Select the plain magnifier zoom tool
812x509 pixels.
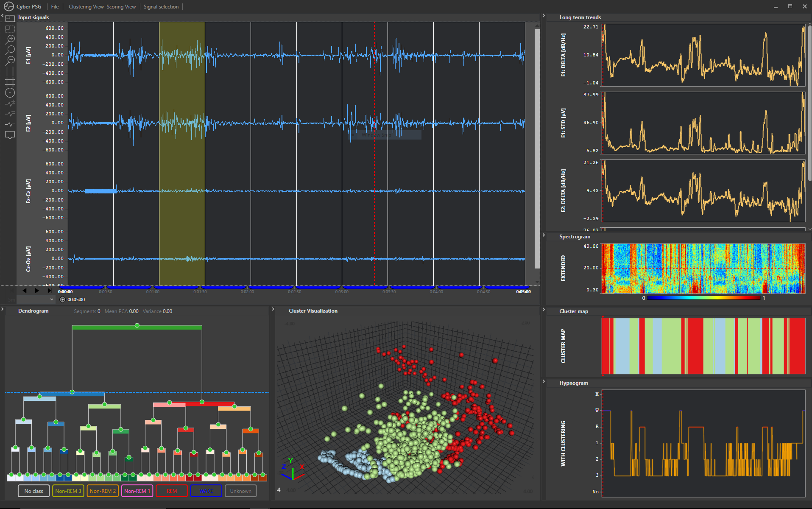click(10, 50)
